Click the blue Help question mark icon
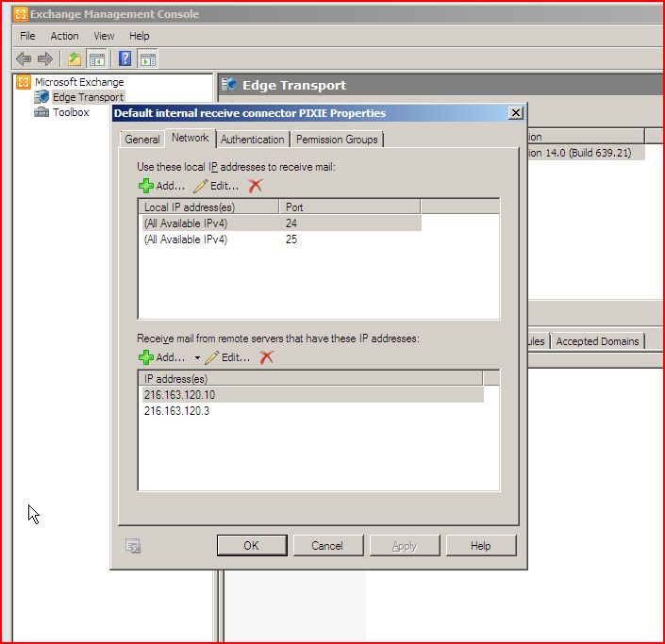The image size is (665, 644). (x=125, y=59)
